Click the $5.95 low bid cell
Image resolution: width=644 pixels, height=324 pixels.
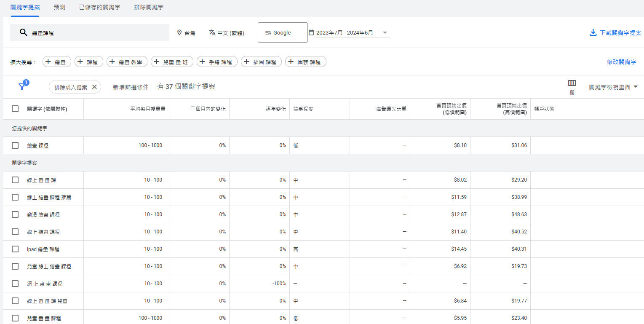[x=460, y=318]
